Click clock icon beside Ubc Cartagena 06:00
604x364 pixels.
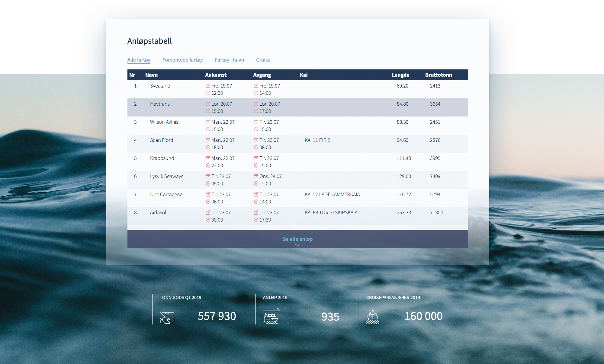[208, 202]
